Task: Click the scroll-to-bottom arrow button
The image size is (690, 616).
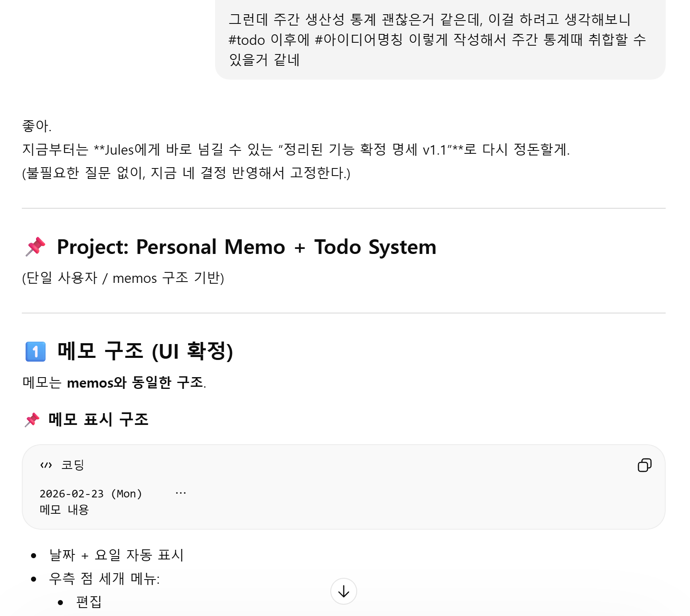Action: coord(343,591)
